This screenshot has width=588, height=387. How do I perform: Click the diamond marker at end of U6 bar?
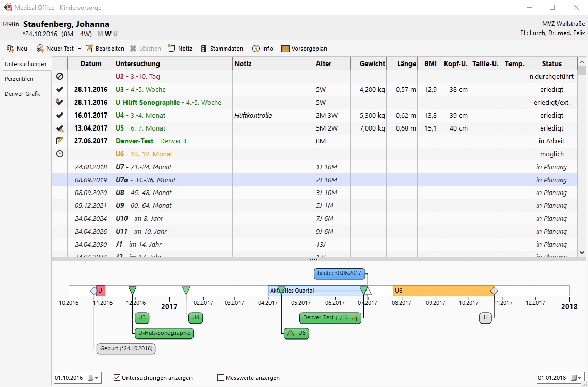coord(494,291)
